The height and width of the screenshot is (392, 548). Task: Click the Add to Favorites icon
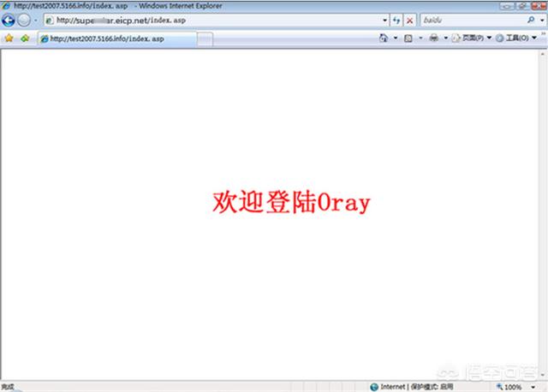[25, 38]
